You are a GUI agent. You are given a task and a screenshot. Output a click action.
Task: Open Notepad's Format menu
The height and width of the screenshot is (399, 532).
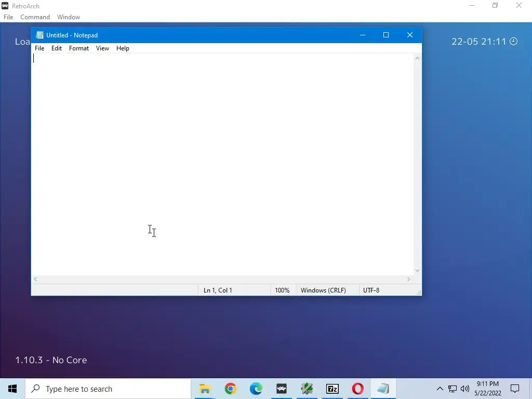click(x=79, y=48)
